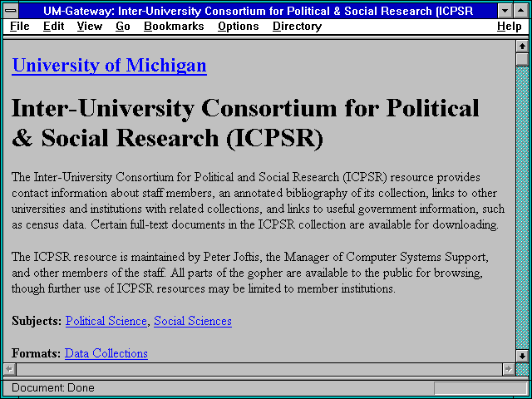The height and width of the screenshot is (399, 532).
Task: Minimize the window with title bar down arrow
Action: [x=505, y=11]
